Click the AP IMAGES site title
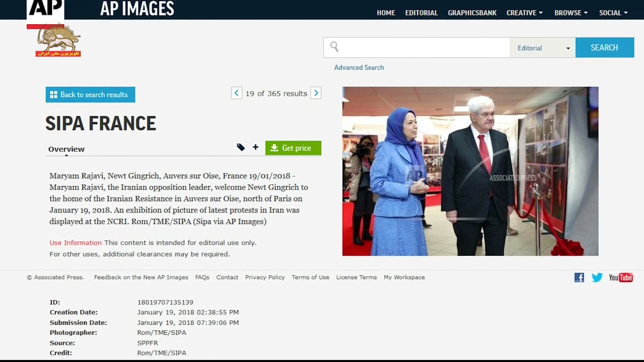Viewport: 644px width, 362px height. [137, 9]
